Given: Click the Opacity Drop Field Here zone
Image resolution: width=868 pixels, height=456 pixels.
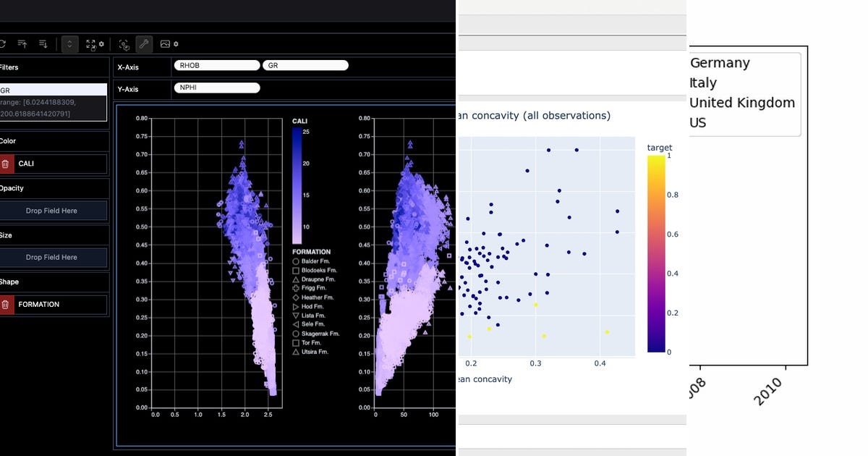Looking at the screenshot, I should 54,211.
